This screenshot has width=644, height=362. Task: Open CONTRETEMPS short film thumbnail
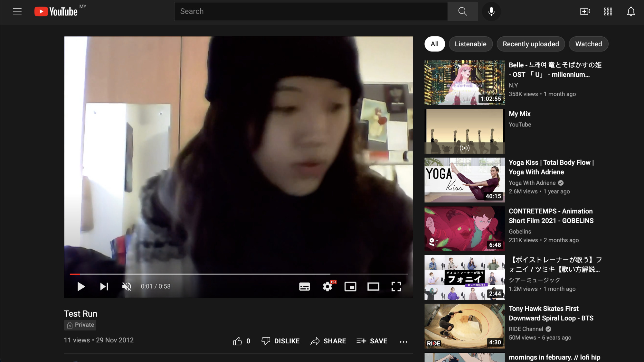[464, 229]
